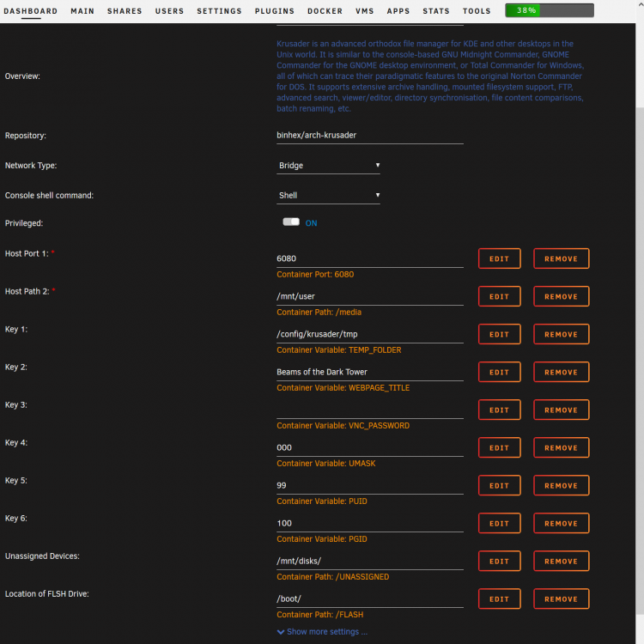Viewport: 644px width, 644px height.
Task: Open the Tools tab
Action: pyautogui.click(x=477, y=11)
